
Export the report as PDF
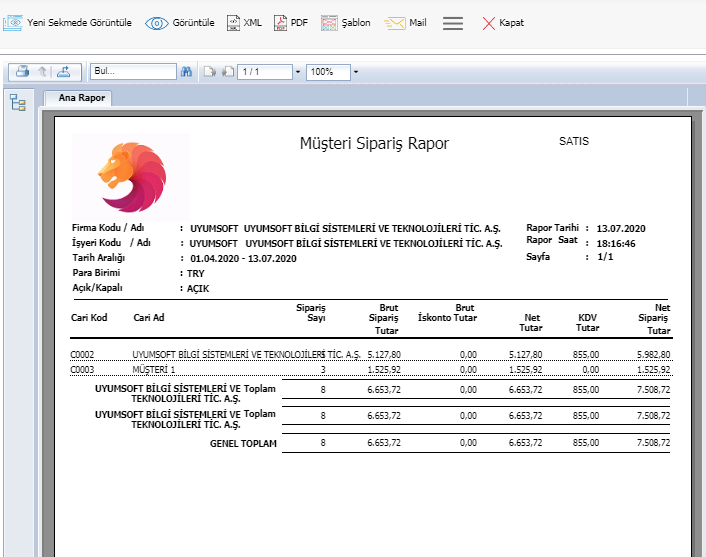[290, 22]
